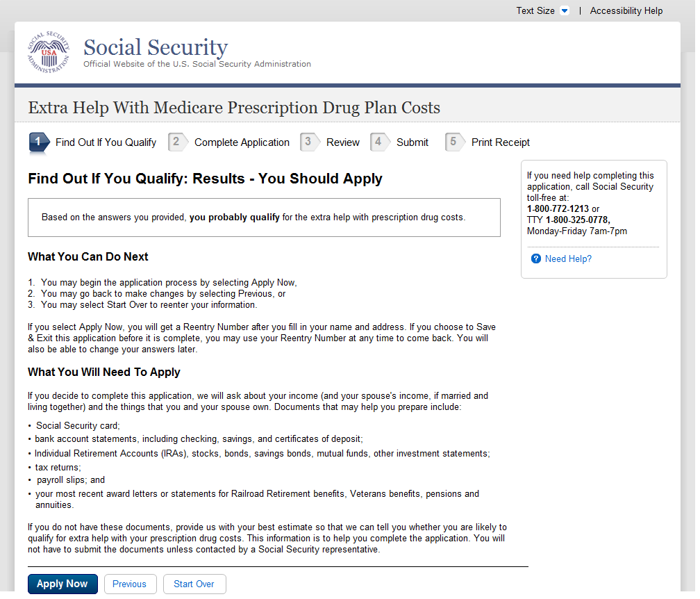The width and height of the screenshot is (700, 599).
Task: Expand the Text Size dropdown arrow
Action: (x=565, y=11)
